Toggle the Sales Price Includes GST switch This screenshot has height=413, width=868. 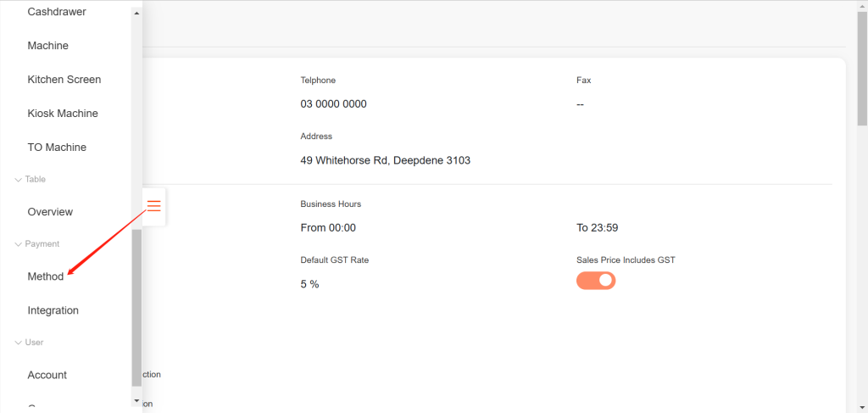pos(596,280)
